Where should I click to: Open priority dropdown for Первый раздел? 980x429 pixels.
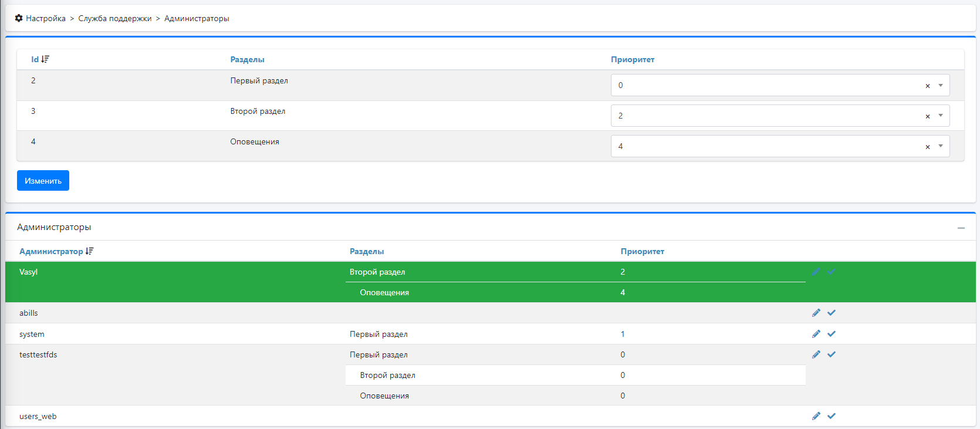[x=940, y=86]
